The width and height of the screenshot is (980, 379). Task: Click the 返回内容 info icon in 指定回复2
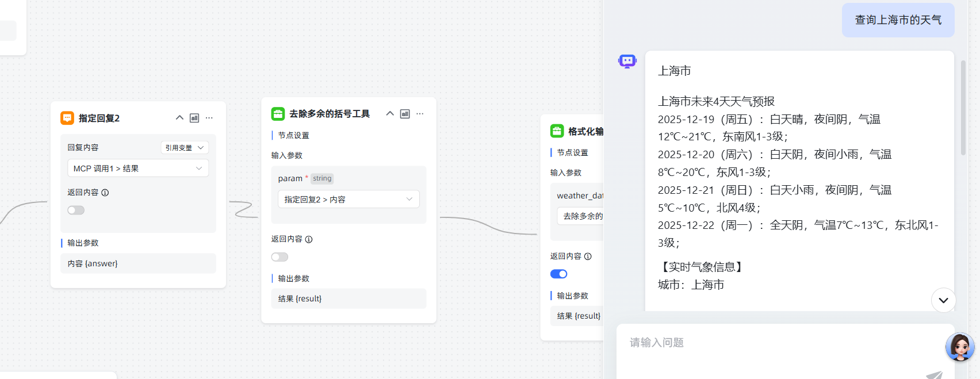105,193
